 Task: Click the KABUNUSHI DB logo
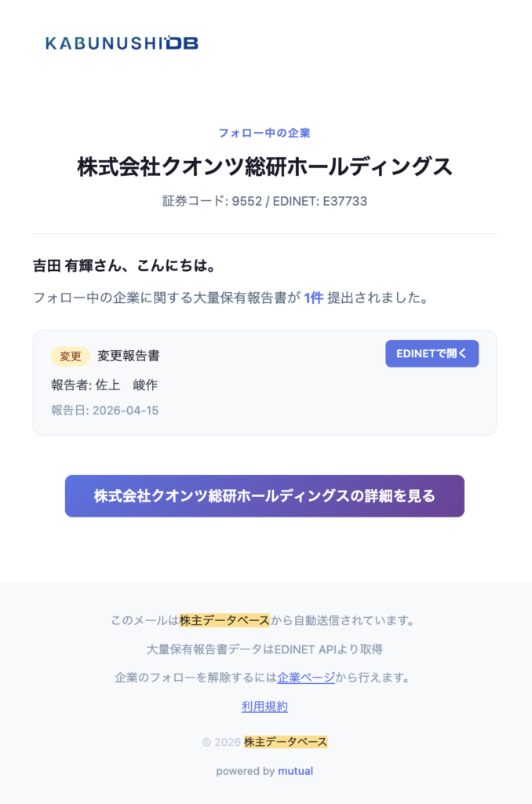[x=122, y=42]
